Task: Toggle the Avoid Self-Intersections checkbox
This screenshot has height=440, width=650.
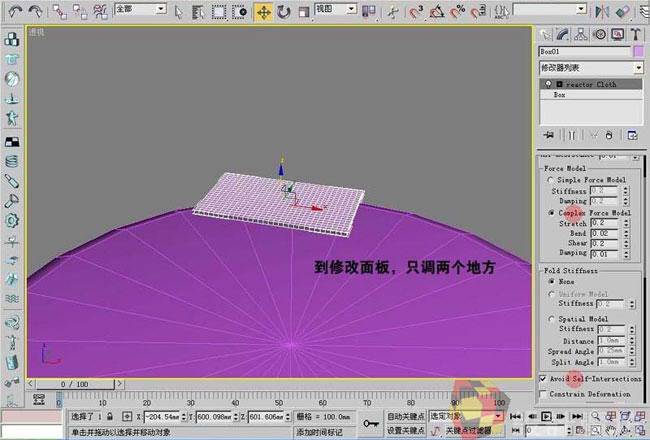Action: tap(543, 379)
